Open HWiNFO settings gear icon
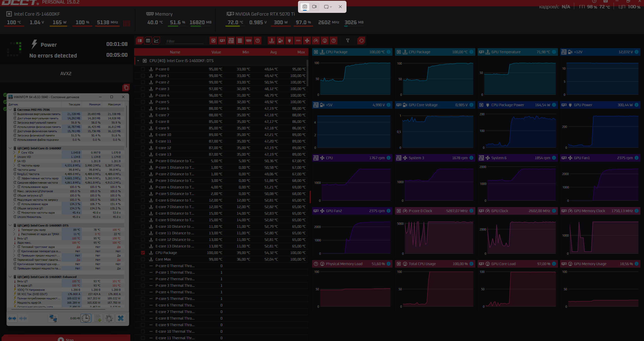Viewport: 644px width, 341px height. point(109,318)
